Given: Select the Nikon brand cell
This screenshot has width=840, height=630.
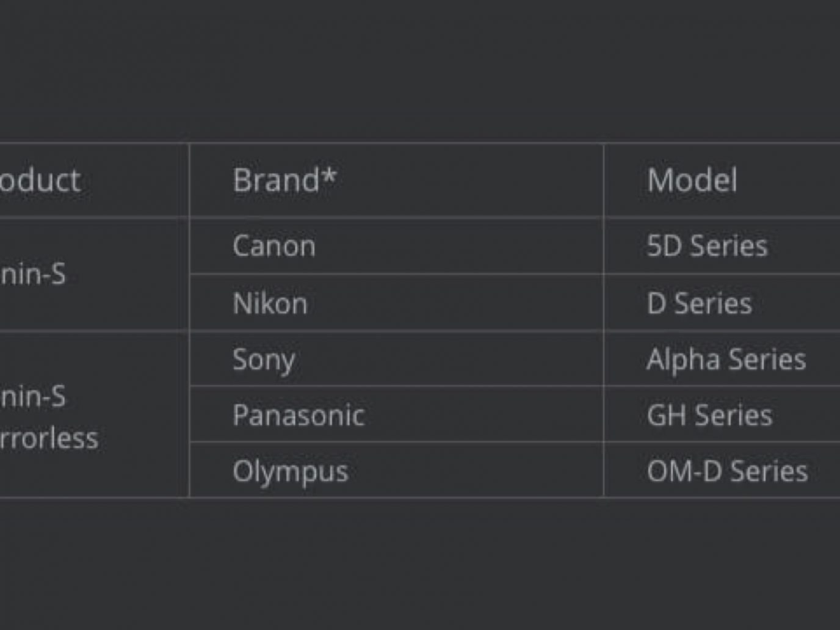Looking at the screenshot, I should [x=270, y=303].
